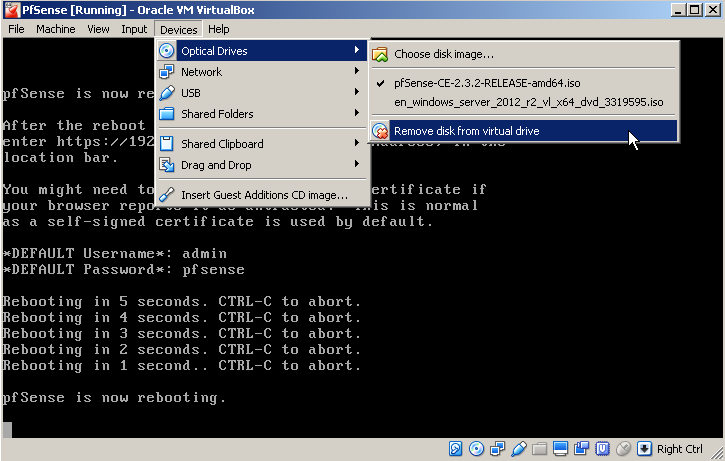
Task: Open the Network menu entry label
Action: pyautogui.click(x=201, y=72)
